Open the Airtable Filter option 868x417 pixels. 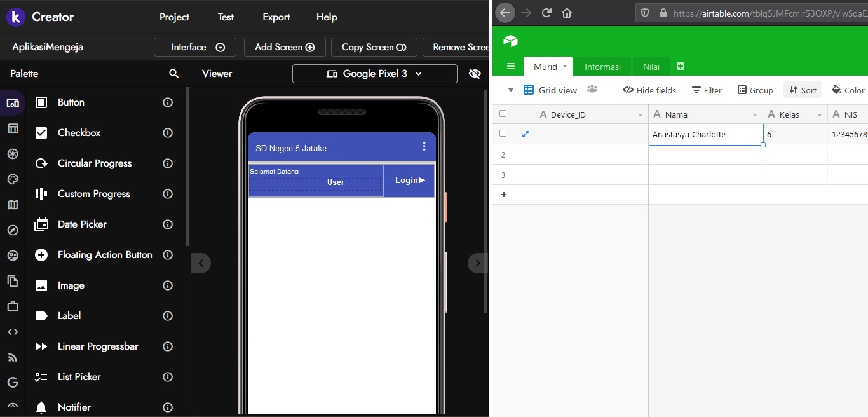tap(707, 90)
